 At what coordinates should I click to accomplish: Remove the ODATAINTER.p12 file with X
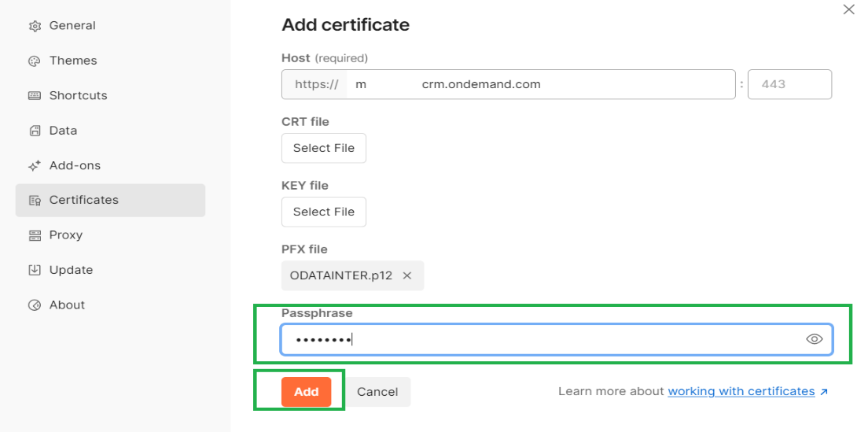click(x=407, y=276)
